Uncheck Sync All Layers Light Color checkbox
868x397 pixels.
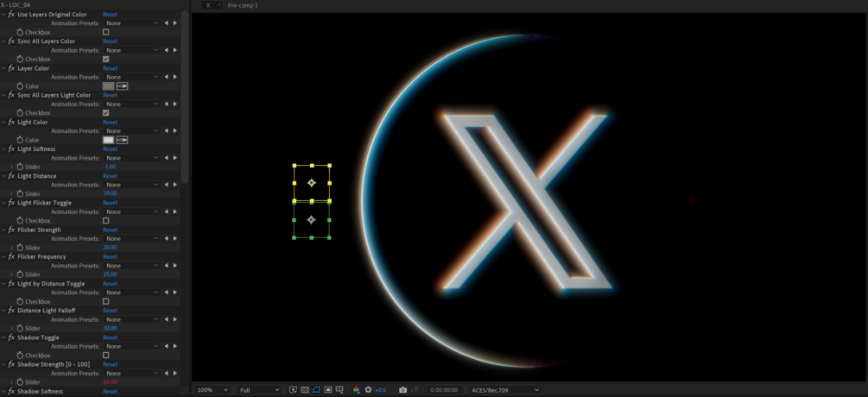[105, 113]
